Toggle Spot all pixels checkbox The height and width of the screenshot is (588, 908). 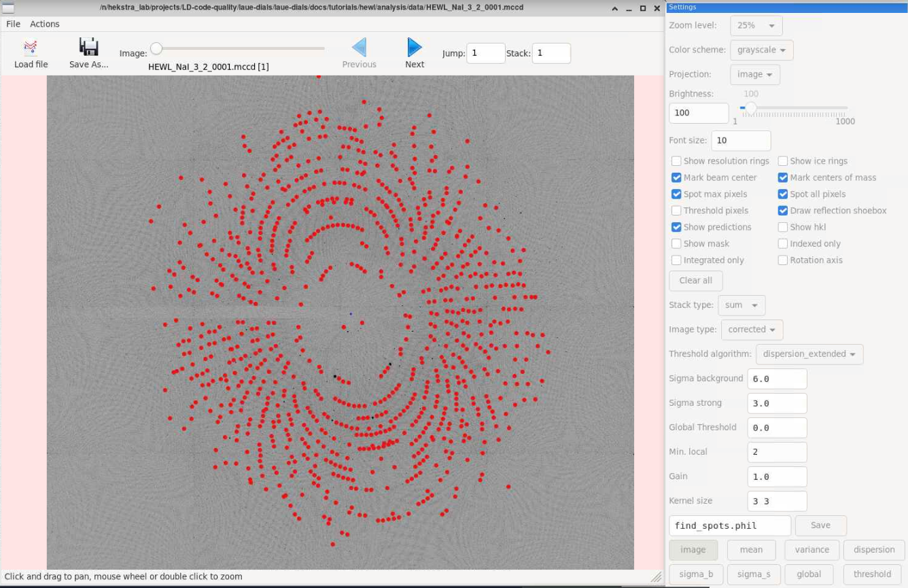[783, 194]
